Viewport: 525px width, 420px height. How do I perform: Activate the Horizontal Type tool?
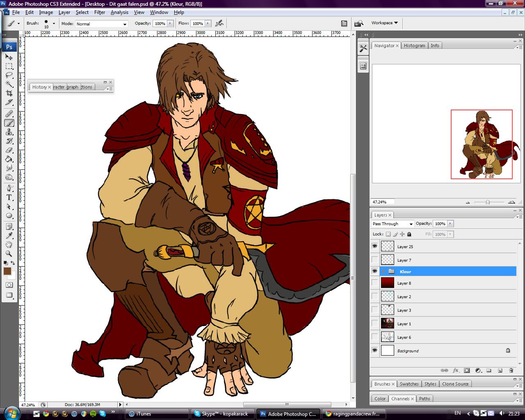point(9,197)
